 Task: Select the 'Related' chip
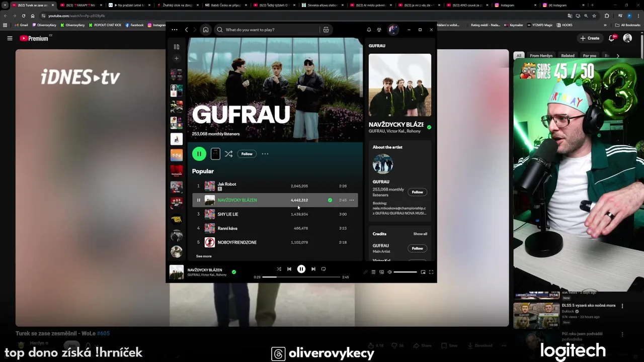pyautogui.click(x=568, y=56)
